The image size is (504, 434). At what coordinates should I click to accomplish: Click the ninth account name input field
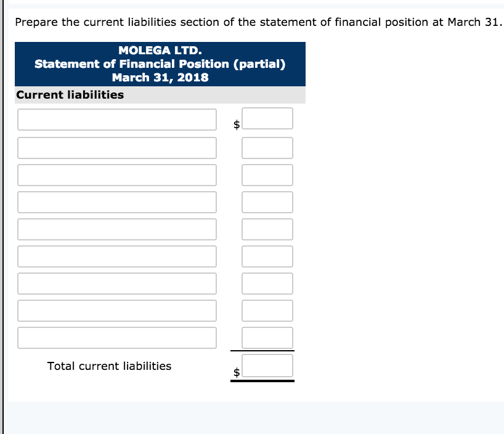pyautogui.click(x=117, y=338)
